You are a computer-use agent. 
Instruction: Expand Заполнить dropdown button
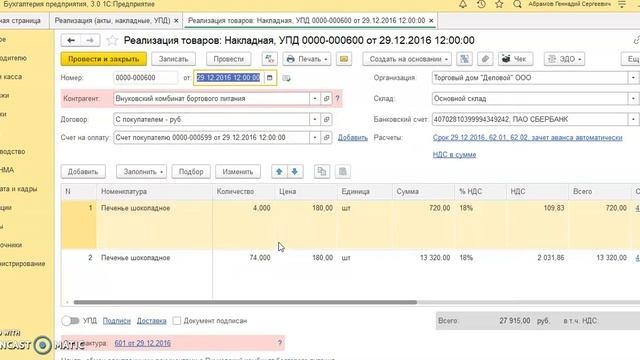tap(142, 171)
